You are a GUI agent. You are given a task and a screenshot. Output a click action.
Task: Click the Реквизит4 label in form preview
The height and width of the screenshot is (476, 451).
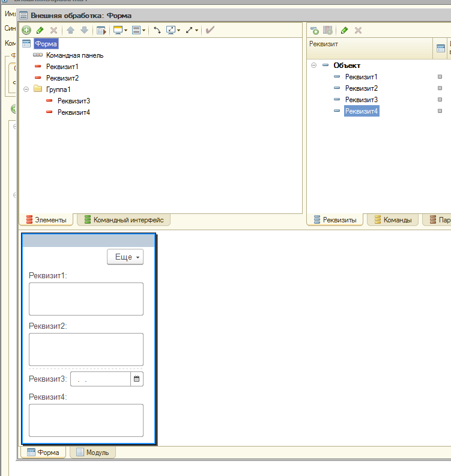(x=47, y=397)
